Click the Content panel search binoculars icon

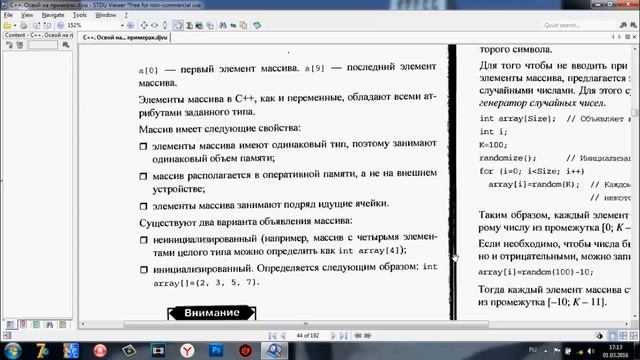[66, 45]
